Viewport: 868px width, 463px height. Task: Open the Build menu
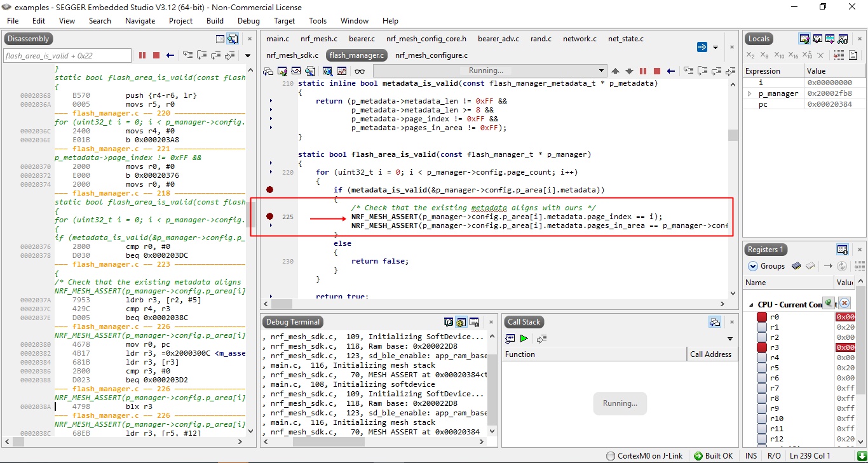click(215, 21)
